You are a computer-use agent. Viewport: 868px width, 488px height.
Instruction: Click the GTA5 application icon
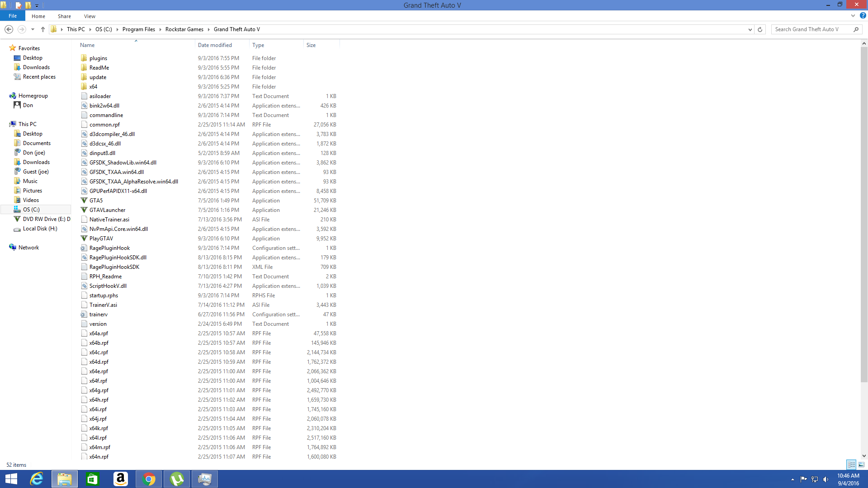click(x=84, y=201)
